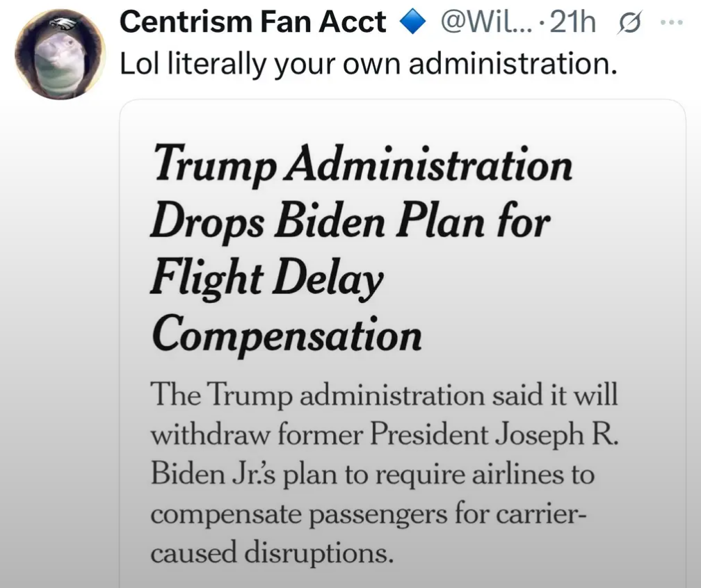Viewport: 701px width, 588px height.
Task: Select the "Lol literally your own administration." text
Action: [x=369, y=64]
